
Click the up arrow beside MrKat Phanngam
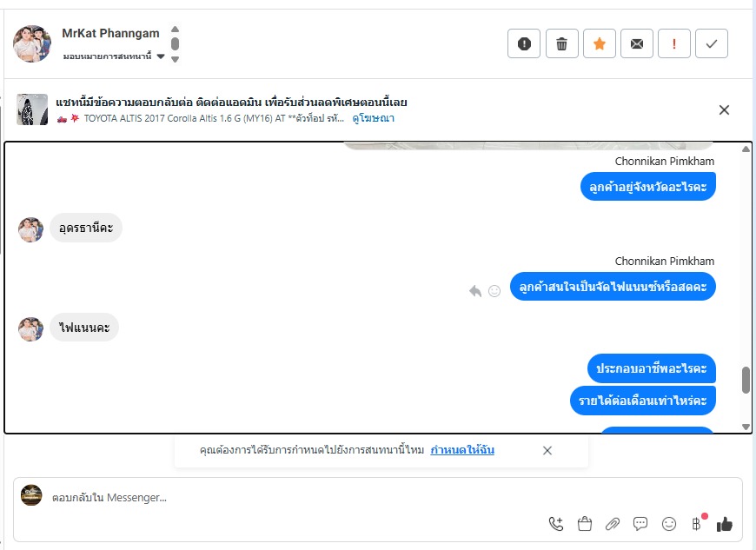tap(176, 29)
